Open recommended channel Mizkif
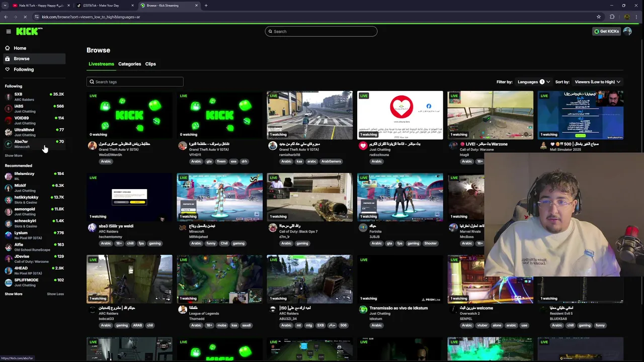The image size is (644, 362). point(34,188)
